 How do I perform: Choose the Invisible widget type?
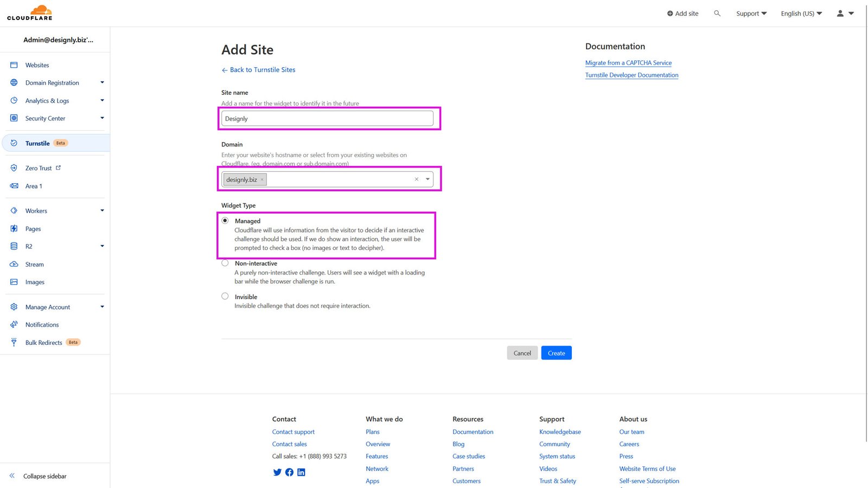pyautogui.click(x=225, y=296)
